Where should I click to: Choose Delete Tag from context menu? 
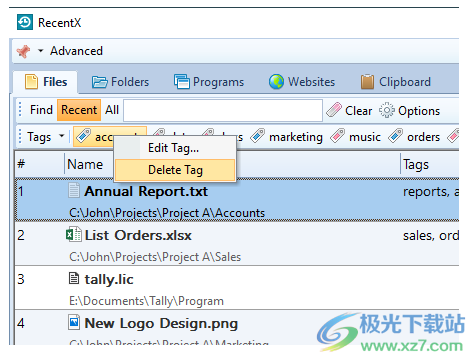pos(175,170)
